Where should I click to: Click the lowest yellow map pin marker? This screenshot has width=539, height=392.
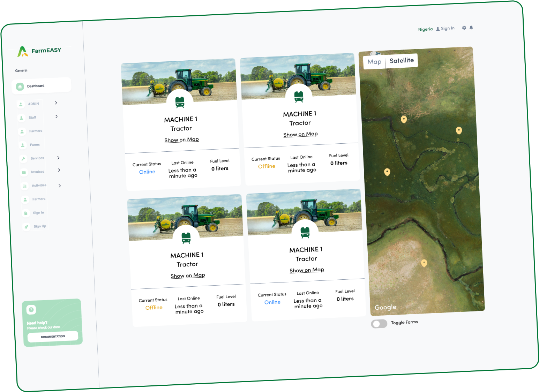(424, 263)
